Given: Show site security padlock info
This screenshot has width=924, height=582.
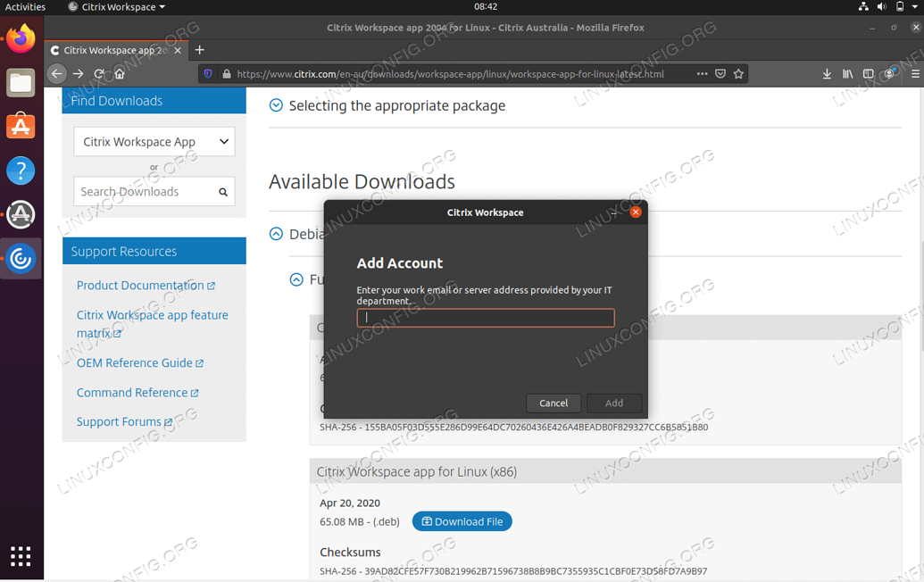Looking at the screenshot, I should click(x=226, y=73).
